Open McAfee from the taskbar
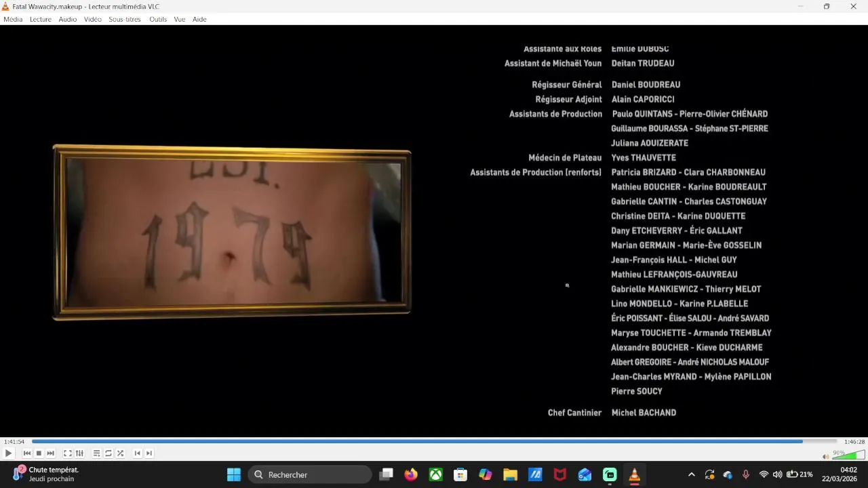The width and height of the screenshot is (868, 488). (560, 474)
